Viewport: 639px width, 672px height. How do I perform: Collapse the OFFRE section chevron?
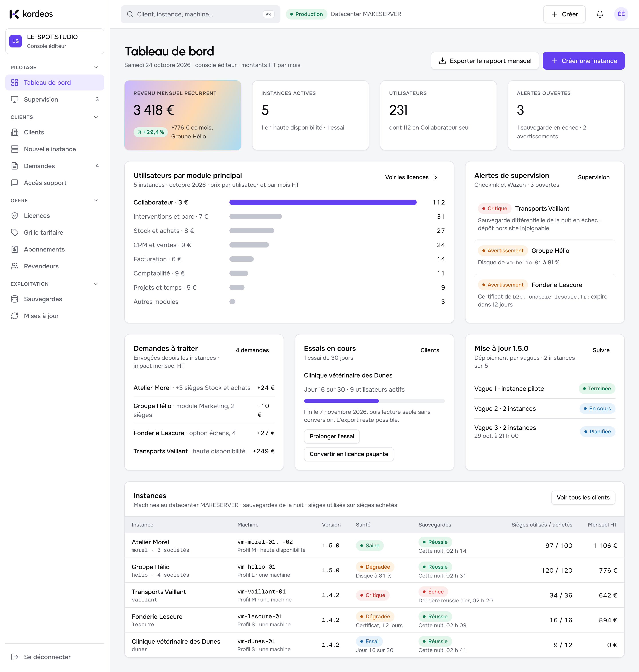(x=96, y=200)
